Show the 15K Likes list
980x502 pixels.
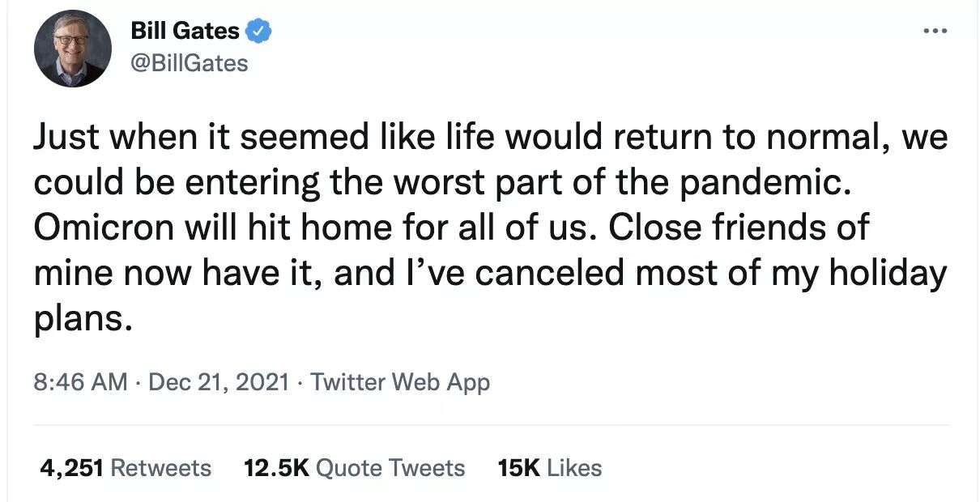(550, 468)
